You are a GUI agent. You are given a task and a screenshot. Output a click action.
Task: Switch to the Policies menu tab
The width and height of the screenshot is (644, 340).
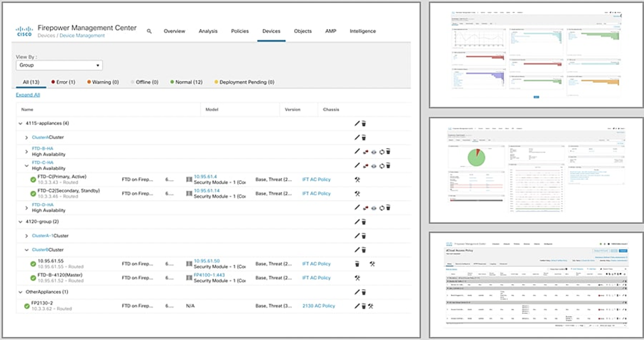240,31
